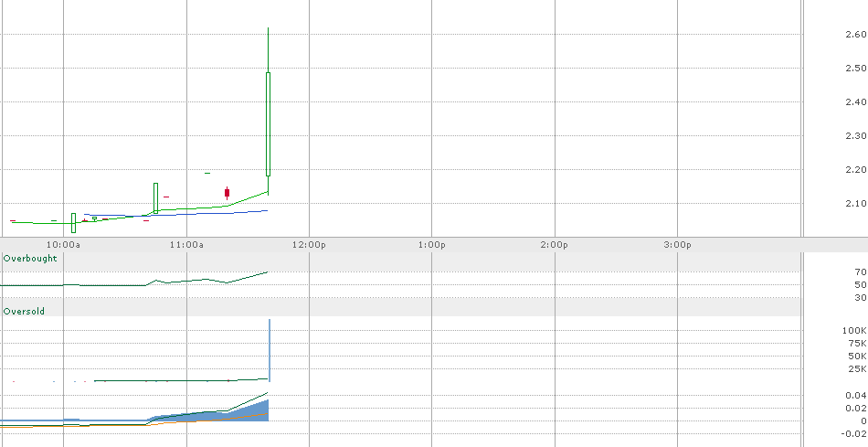The height and width of the screenshot is (447, 868).
Task: Select the 2.30 price axis label
Action: coord(856,135)
